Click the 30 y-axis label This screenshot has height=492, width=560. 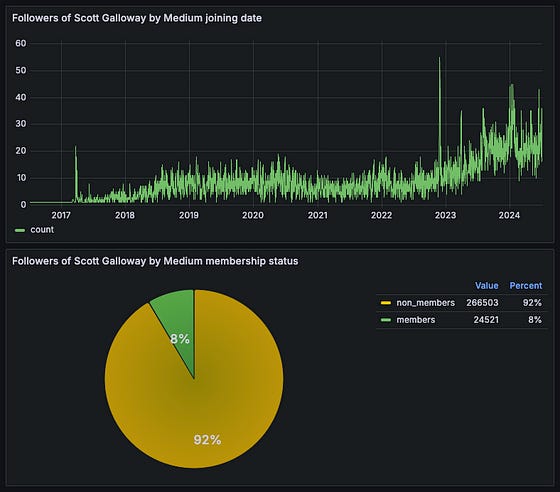[x=21, y=124]
